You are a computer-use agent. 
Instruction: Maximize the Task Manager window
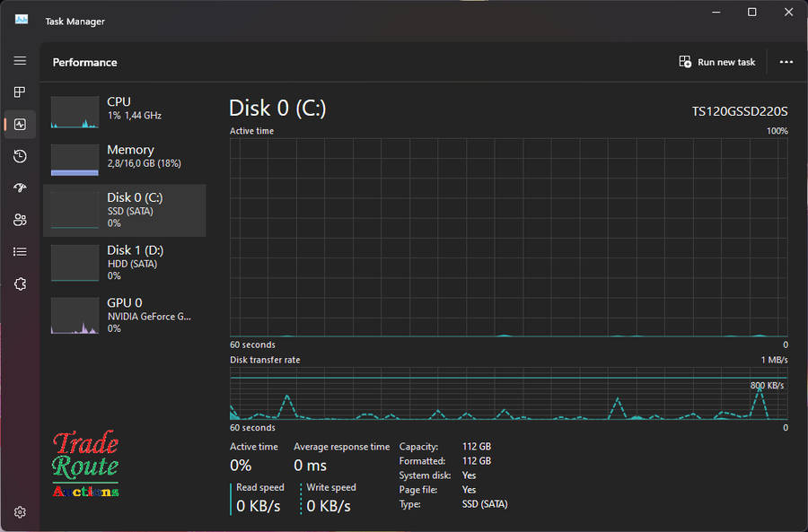[752, 12]
